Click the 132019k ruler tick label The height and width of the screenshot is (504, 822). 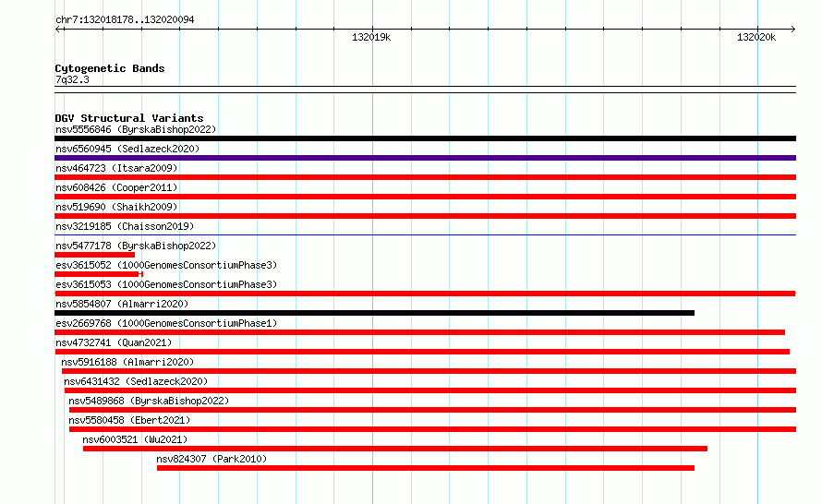point(371,37)
